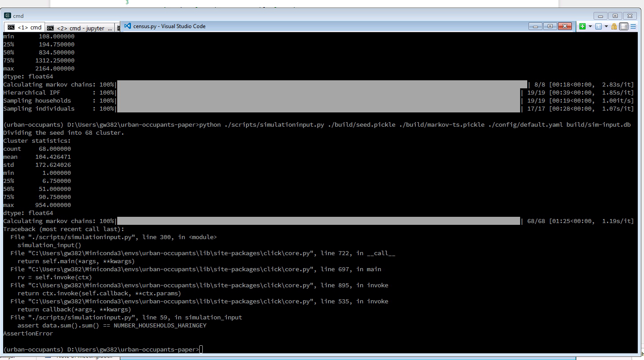Click 'Dividing the seed into 68 cluster.' text
Viewport: 644px width, 360px height.
pyautogui.click(x=64, y=133)
